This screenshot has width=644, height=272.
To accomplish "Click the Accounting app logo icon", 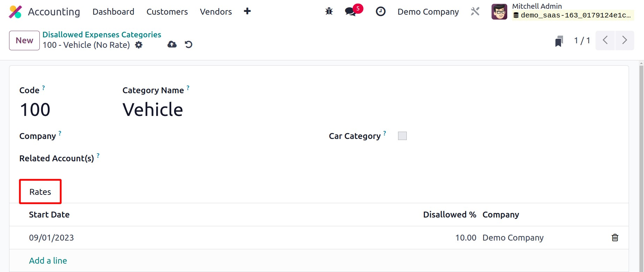I will [15, 12].
